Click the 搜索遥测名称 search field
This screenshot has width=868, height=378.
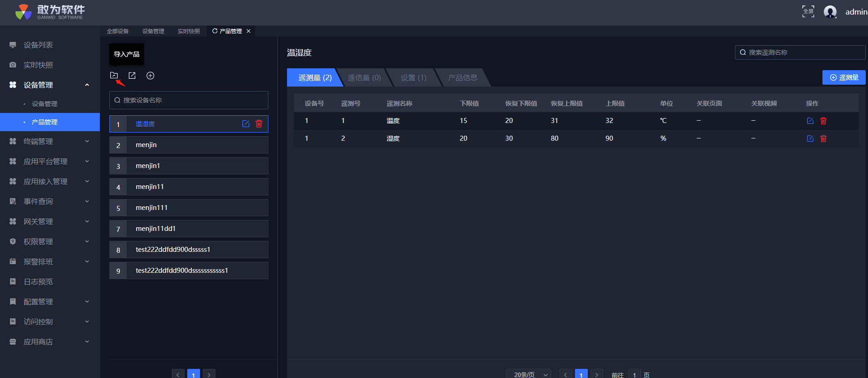[x=800, y=52]
